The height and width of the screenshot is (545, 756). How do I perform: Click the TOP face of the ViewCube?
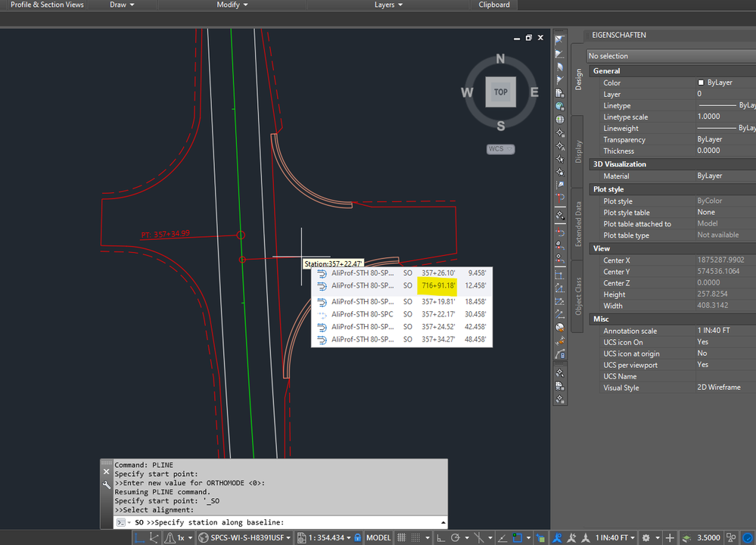click(x=500, y=92)
